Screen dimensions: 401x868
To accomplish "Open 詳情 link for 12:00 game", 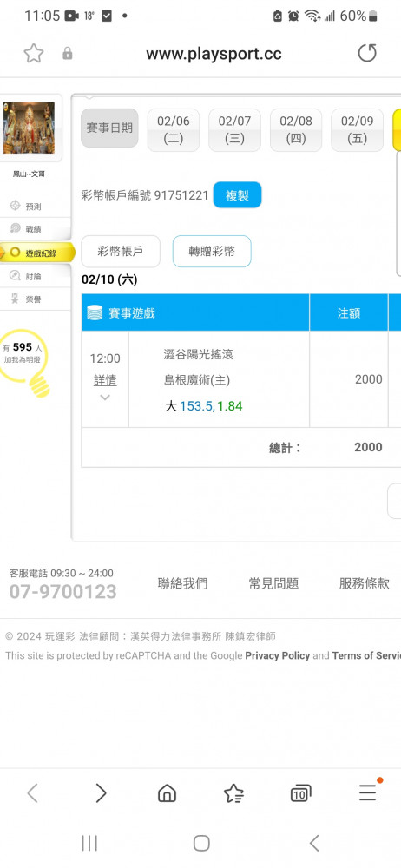I will pos(105,381).
